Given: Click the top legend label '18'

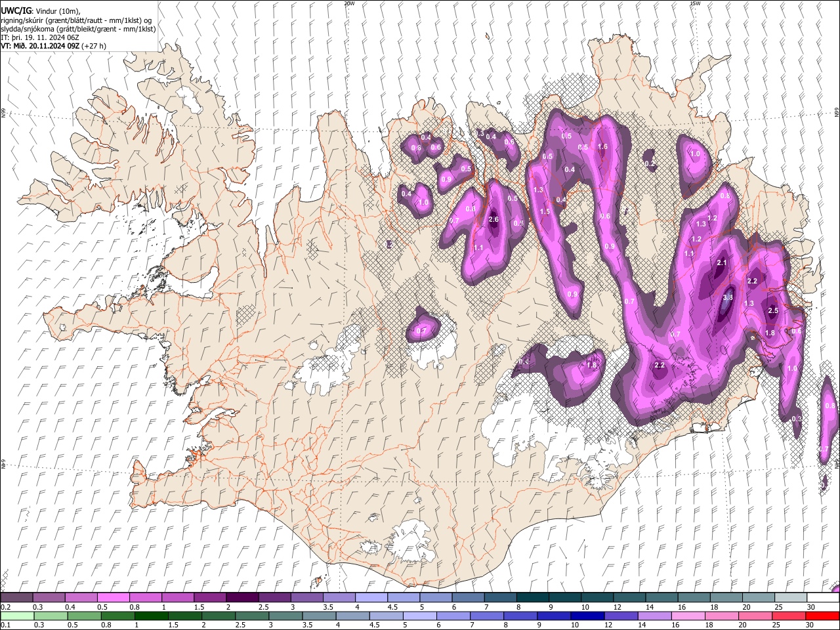Looking at the screenshot, I should (x=715, y=607).
